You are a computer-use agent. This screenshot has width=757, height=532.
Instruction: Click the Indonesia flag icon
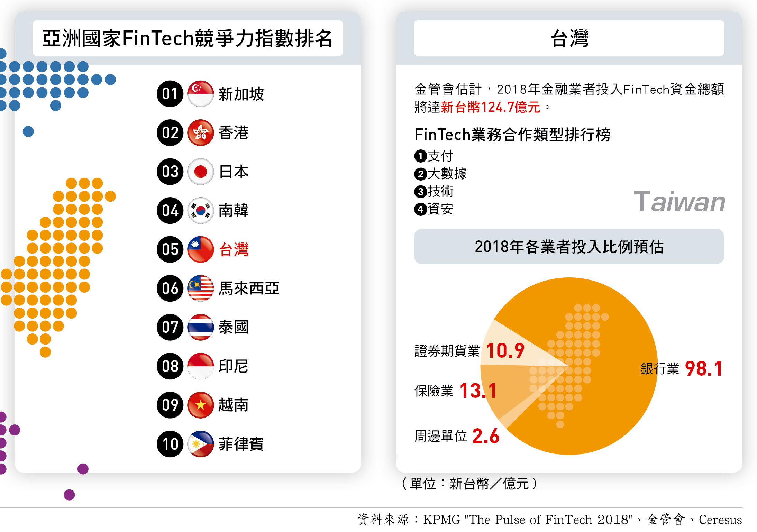tap(200, 366)
